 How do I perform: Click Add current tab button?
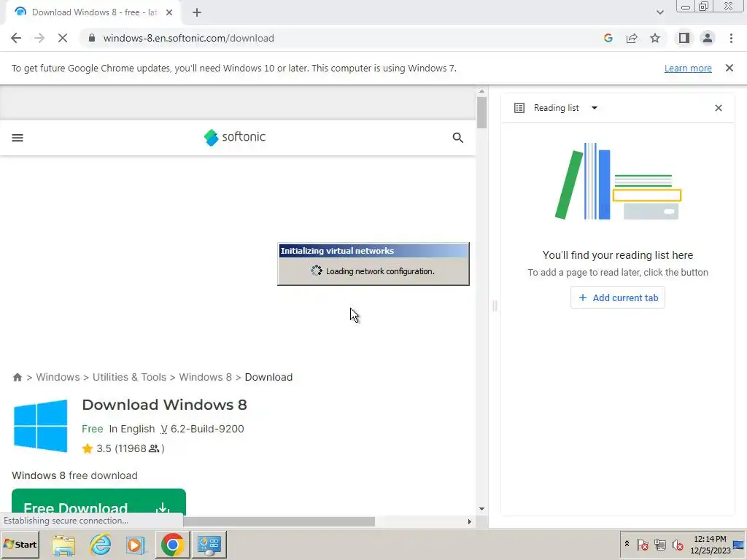pyautogui.click(x=617, y=297)
